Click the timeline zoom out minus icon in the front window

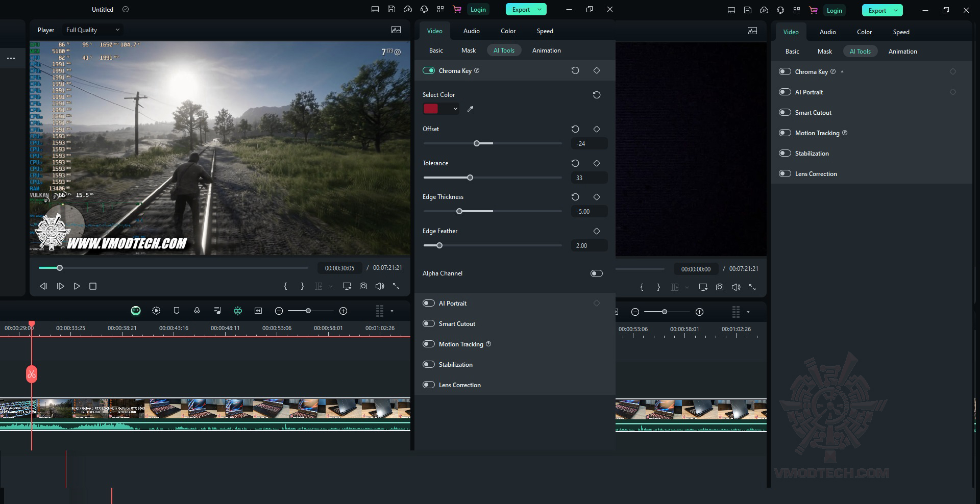(x=279, y=311)
